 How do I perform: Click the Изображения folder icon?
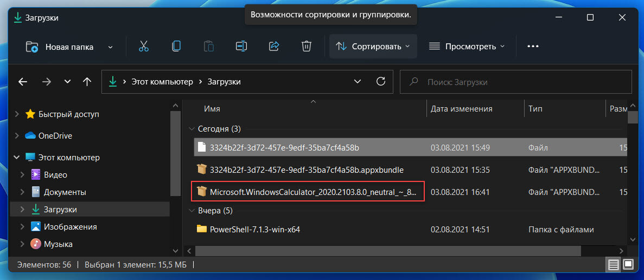tap(36, 227)
